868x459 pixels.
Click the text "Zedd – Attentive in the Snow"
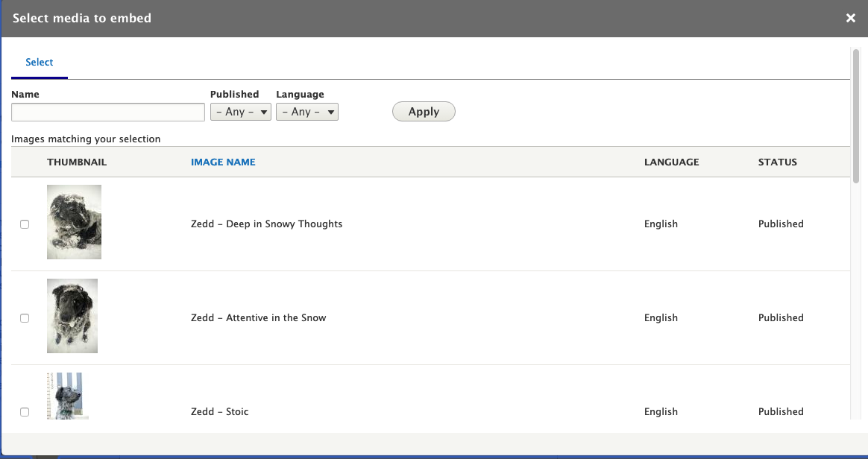point(259,318)
